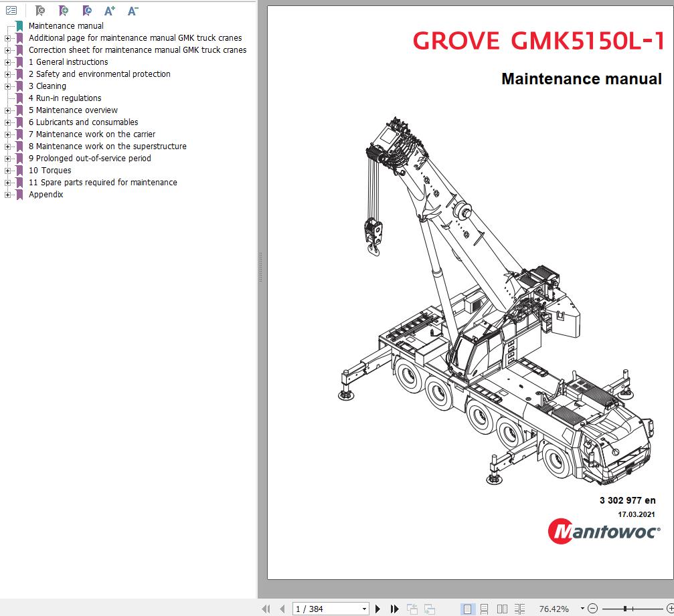Click the add new bookmark icon
Screen dimensions: 674x616
coord(63,10)
